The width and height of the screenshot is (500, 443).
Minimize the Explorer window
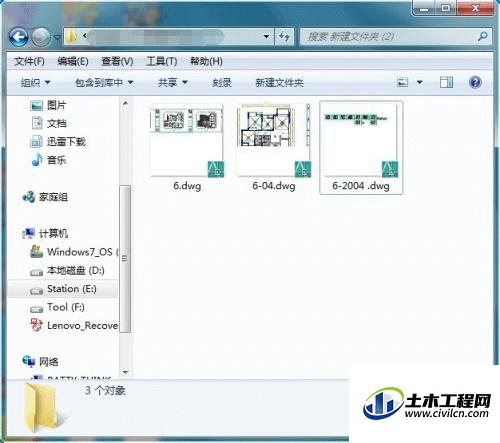[423, 8]
